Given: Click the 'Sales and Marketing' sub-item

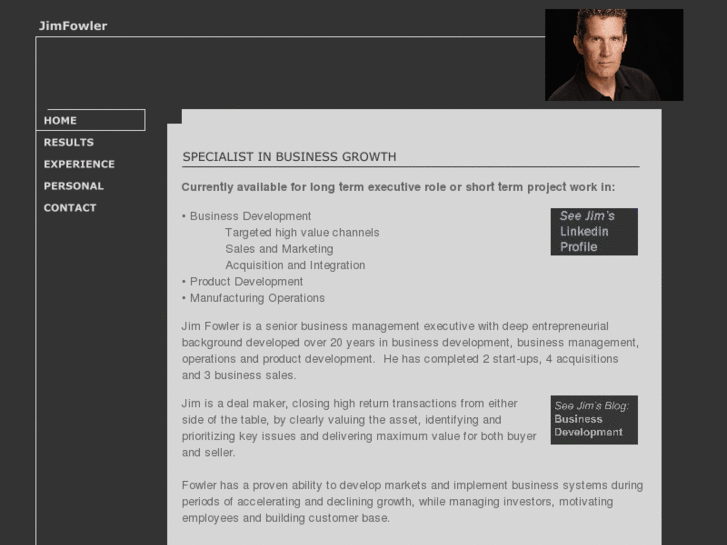Looking at the screenshot, I should coord(279,249).
